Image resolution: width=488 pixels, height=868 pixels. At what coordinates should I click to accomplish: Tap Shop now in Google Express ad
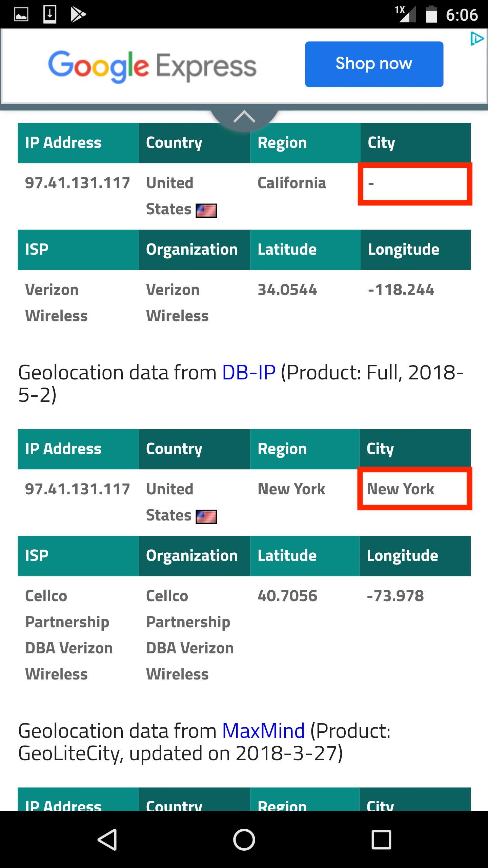(x=374, y=64)
